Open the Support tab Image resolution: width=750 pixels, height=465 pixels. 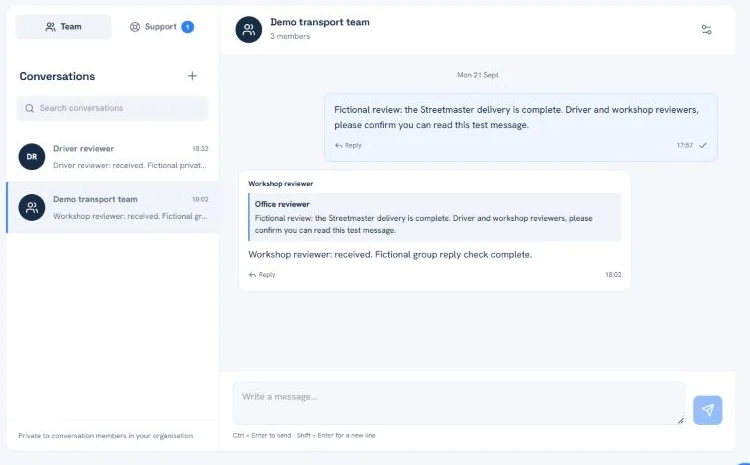(162, 27)
